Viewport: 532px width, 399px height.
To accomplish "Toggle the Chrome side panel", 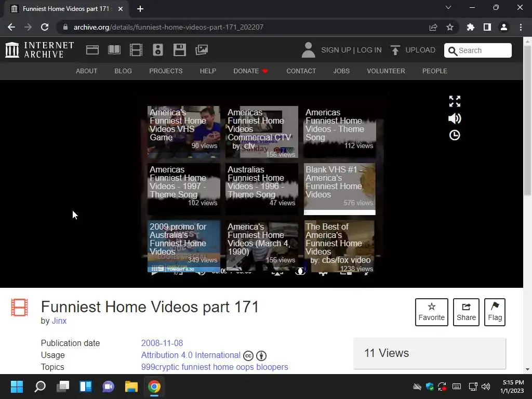I will click(x=487, y=27).
